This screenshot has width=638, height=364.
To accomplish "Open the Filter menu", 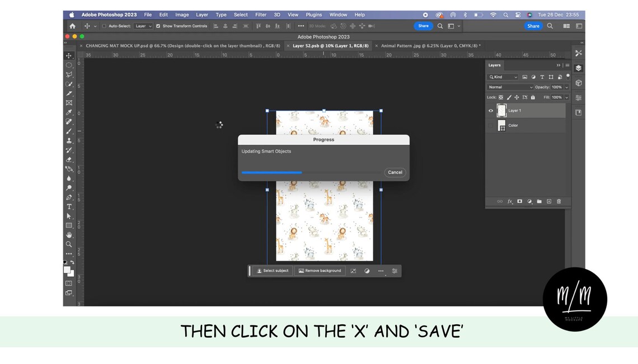I will coord(260,15).
